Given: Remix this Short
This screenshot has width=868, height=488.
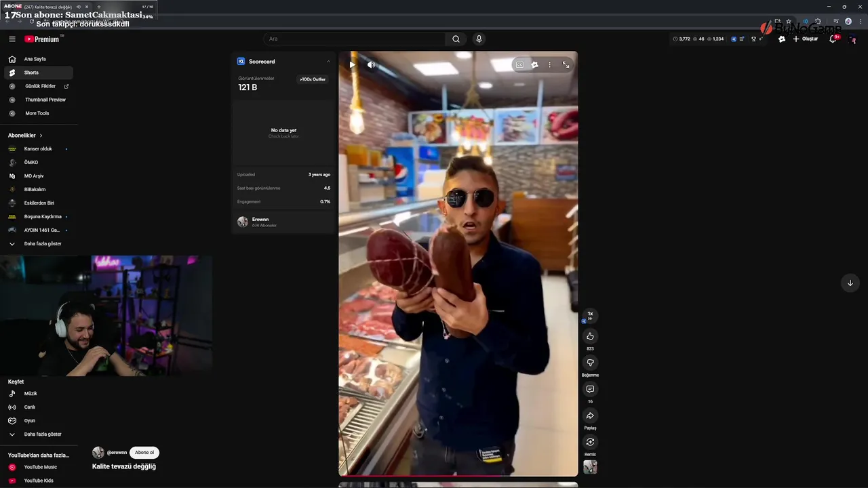Looking at the screenshot, I should [x=590, y=442].
